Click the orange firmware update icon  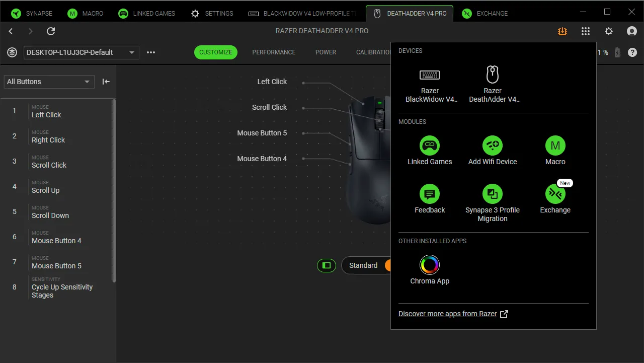(562, 31)
